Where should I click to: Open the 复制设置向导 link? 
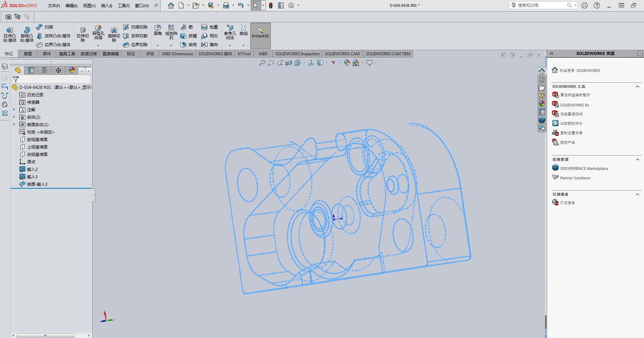tap(571, 133)
